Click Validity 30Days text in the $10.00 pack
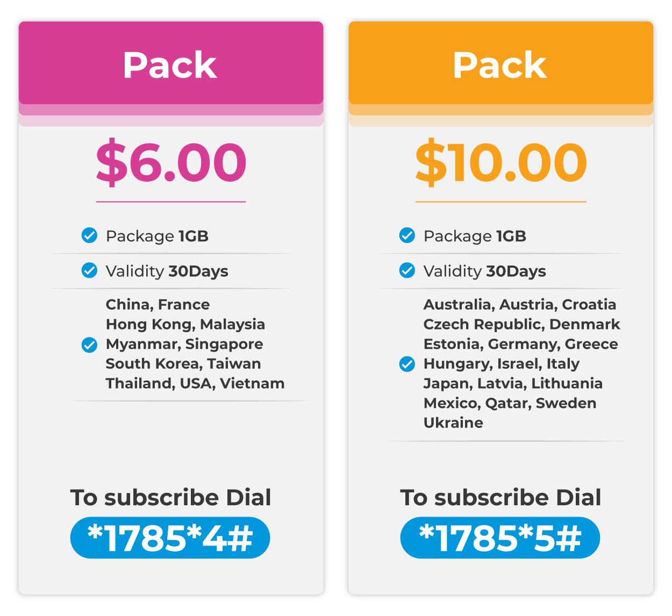 click(x=484, y=271)
